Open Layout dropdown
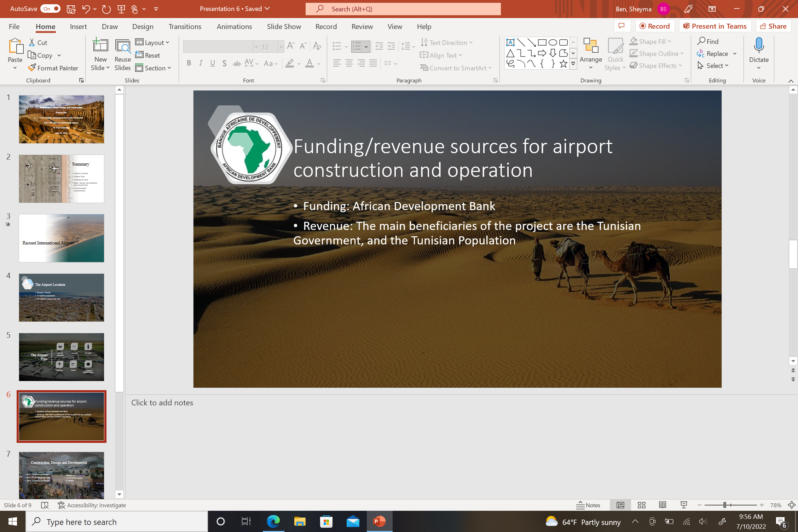Viewport: 798px width, 532px height. (x=152, y=42)
